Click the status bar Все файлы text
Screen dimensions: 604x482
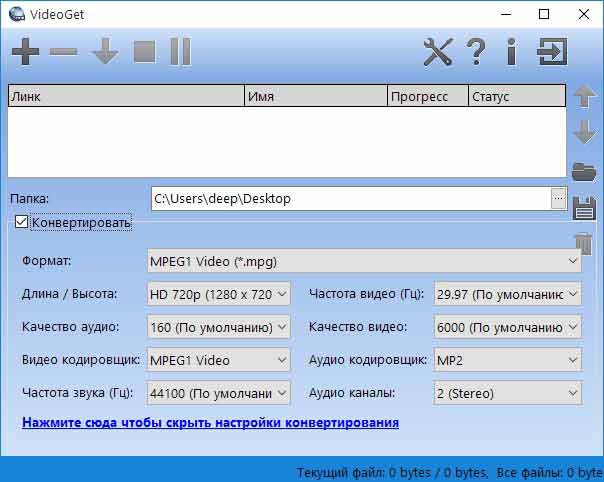pyautogui.click(x=550, y=473)
